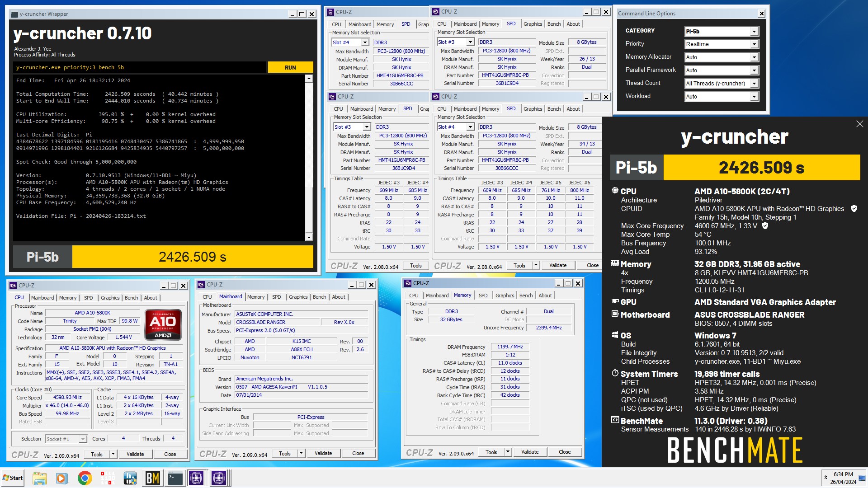Activate the first CPU-Z taskbar button

[x=197, y=478]
